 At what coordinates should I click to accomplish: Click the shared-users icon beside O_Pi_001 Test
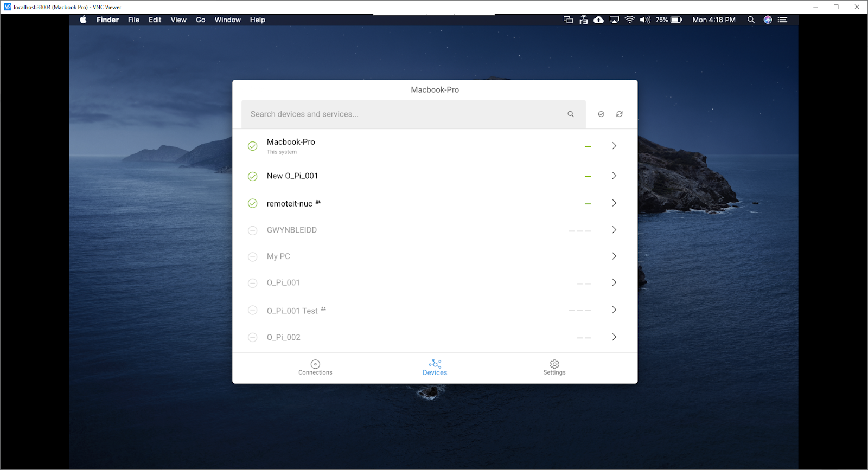tap(323, 309)
